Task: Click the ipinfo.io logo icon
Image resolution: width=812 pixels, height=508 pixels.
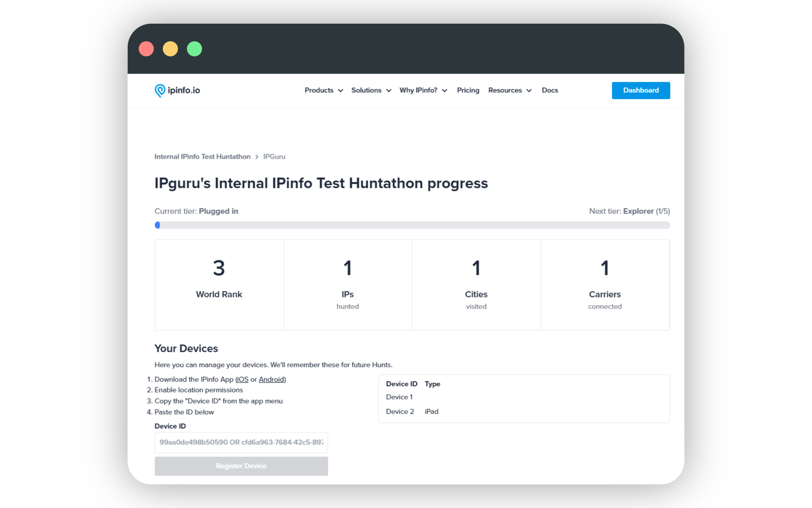Action: (160, 90)
